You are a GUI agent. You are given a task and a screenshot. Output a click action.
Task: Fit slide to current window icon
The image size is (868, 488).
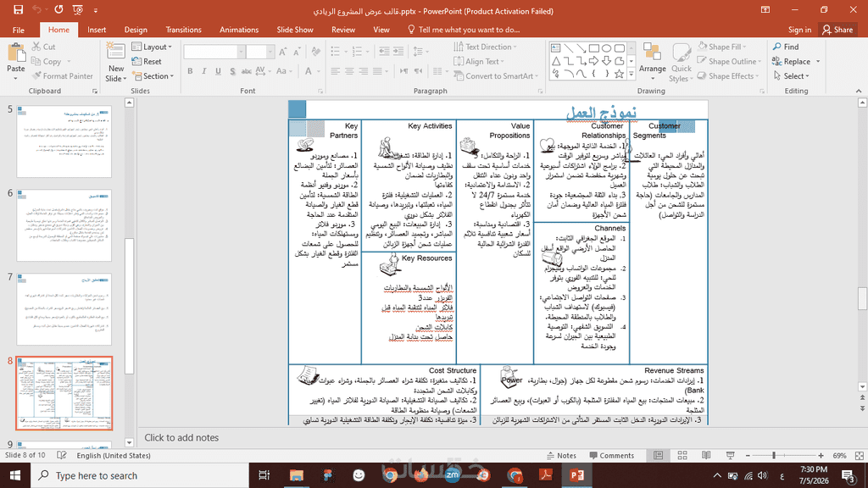tap(860, 455)
